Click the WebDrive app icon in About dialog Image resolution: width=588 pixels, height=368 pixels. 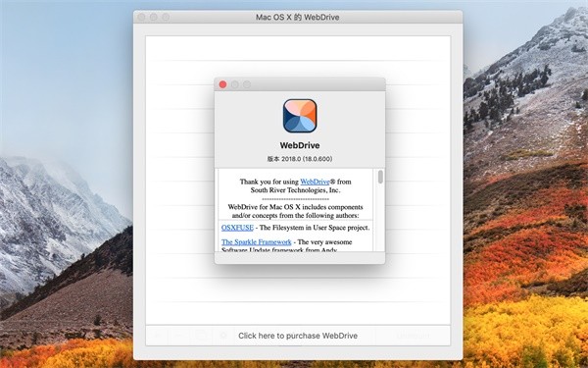click(x=300, y=116)
